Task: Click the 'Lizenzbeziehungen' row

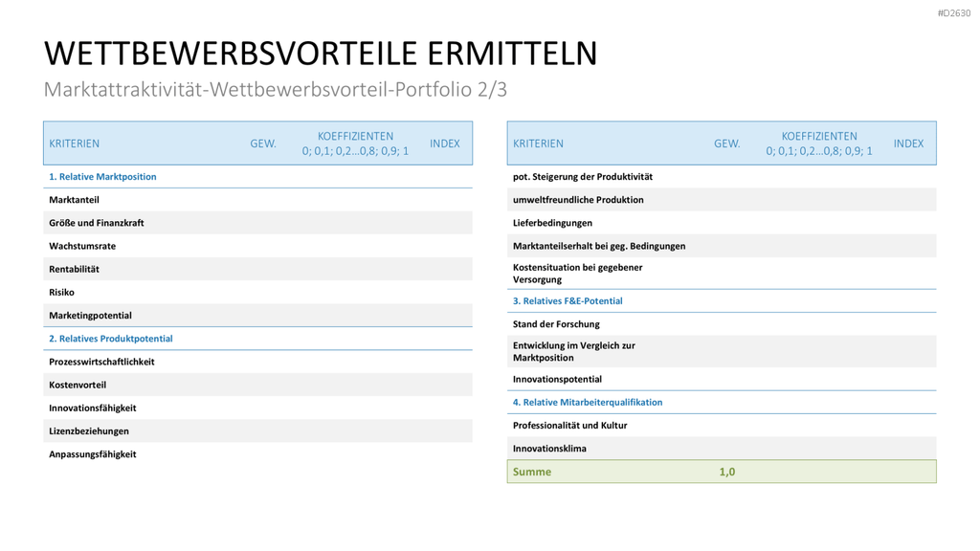Action: (257, 431)
